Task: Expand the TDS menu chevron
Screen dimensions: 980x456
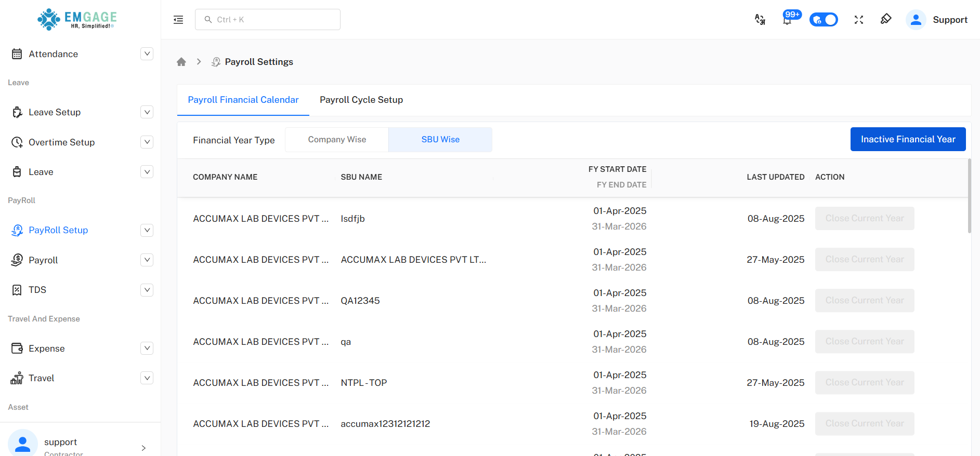Action: tap(147, 290)
